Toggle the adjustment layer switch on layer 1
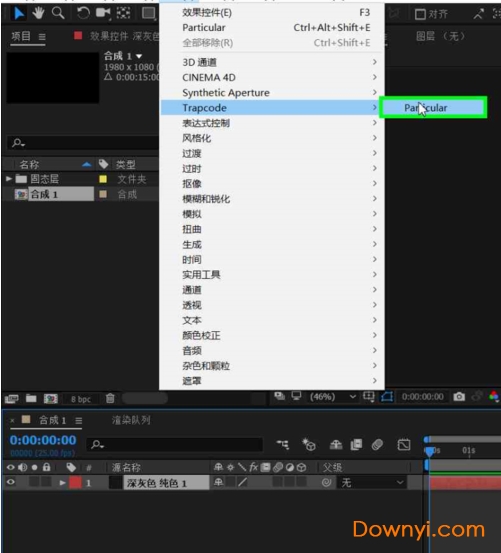The height and width of the screenshot is (553, 501). 290,482
